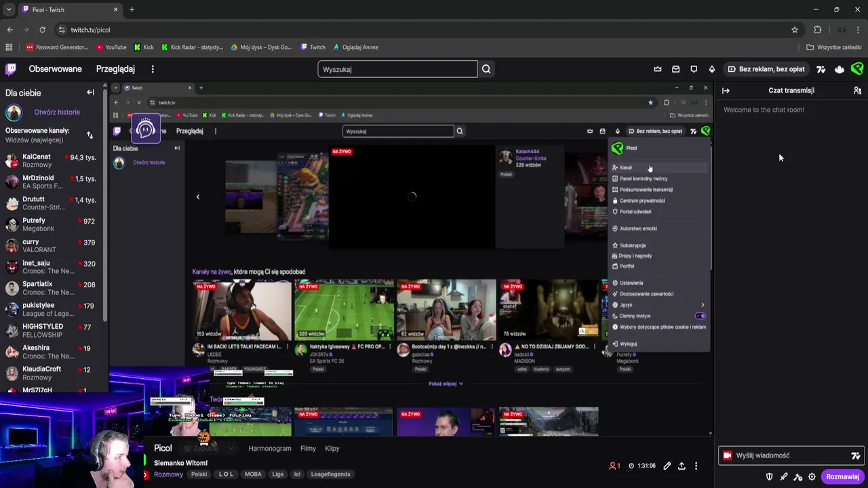868x488 pixels.
Task: Click the pencil edit stream info icon
Action: (x=667, y=466)
